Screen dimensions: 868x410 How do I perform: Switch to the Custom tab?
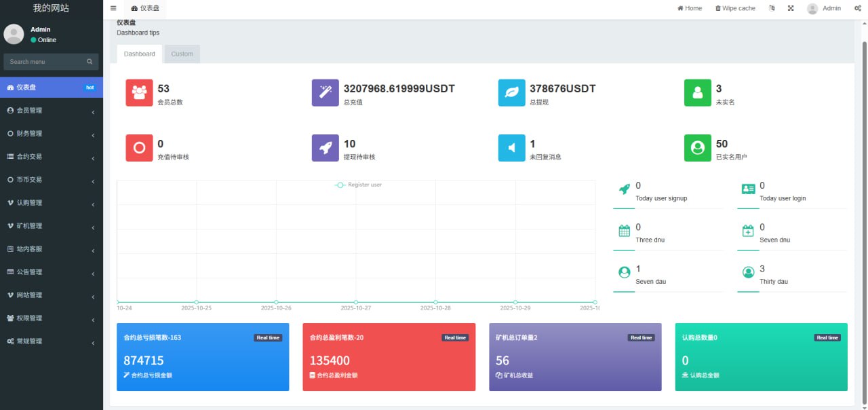point(182,54)
